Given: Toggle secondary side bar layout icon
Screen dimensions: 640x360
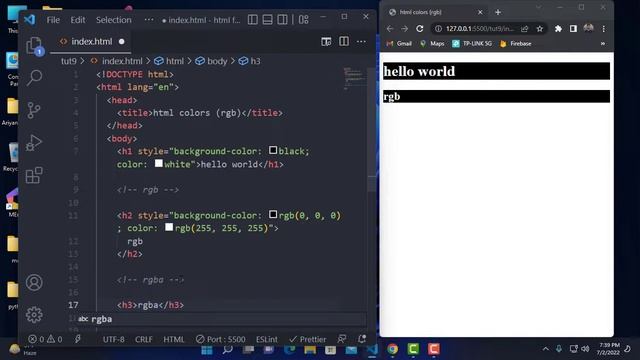Looking at the screenshot, I should [x=282, y=20].
